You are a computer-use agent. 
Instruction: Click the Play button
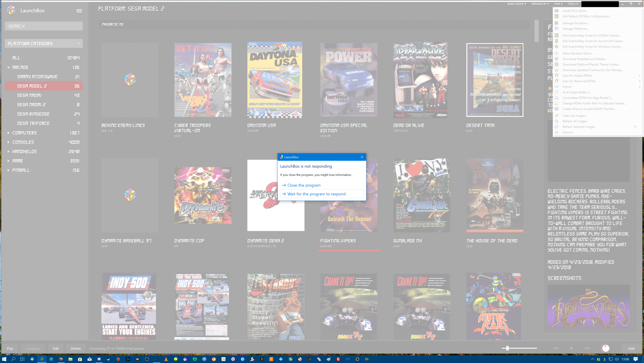pos(10,349)
